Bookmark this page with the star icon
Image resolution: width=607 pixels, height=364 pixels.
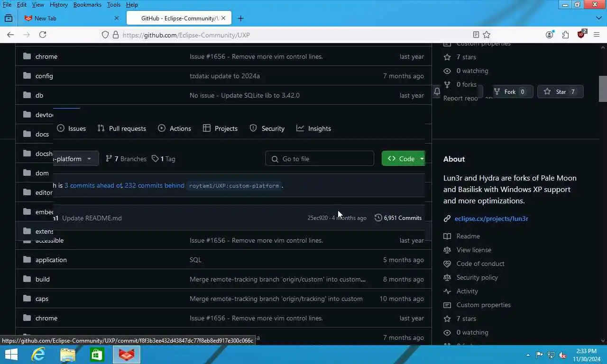[487, 35]
